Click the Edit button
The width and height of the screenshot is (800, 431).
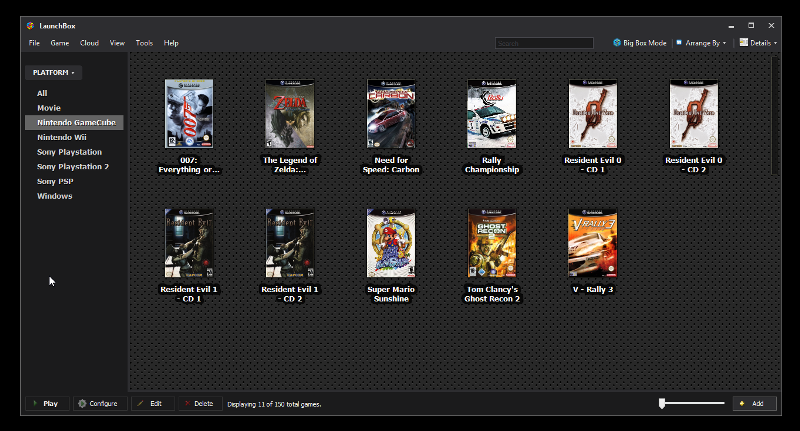tap(153, 403)
